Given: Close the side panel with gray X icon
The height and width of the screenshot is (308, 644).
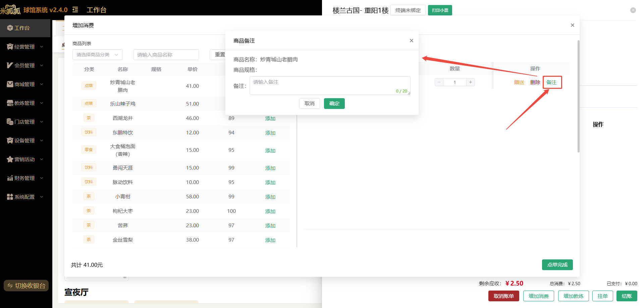Looking at the screenshot, I should [633, 10].
